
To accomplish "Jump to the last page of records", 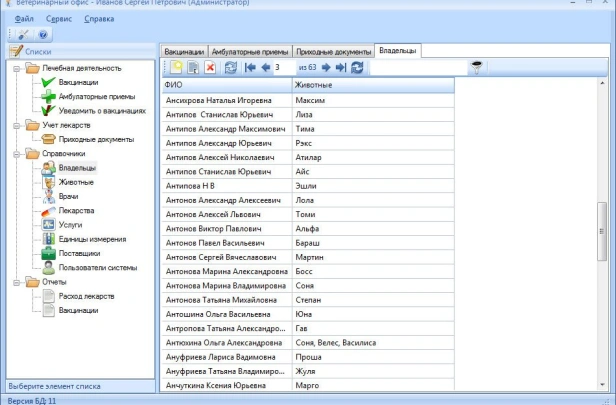I will point(341,67).
